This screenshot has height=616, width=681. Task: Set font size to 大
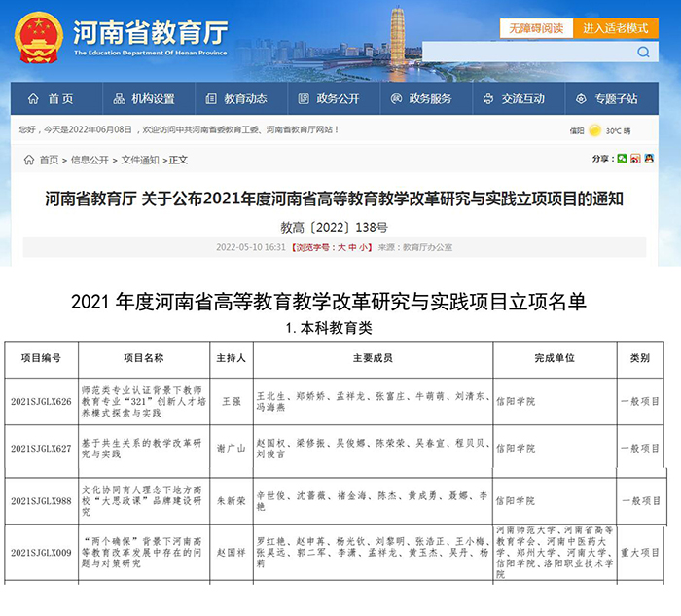pos(341,248)
